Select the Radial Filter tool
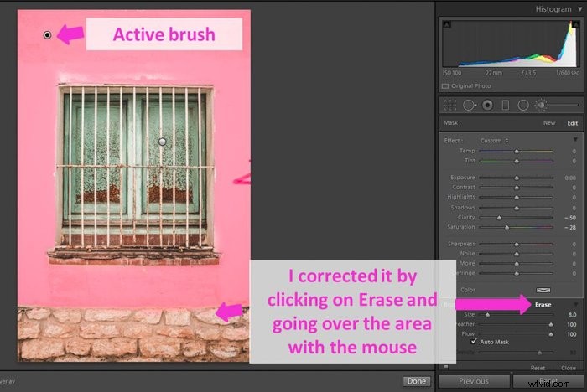 coord(523,105)
